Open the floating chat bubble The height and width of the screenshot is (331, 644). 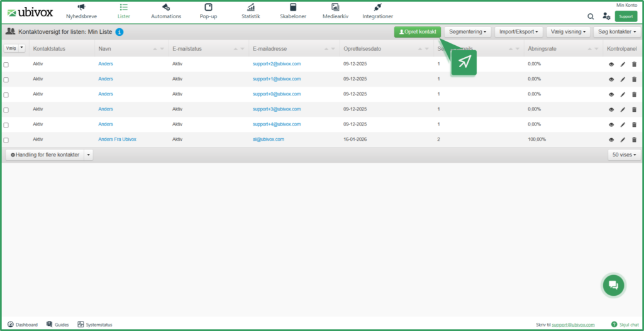point(614,285)
